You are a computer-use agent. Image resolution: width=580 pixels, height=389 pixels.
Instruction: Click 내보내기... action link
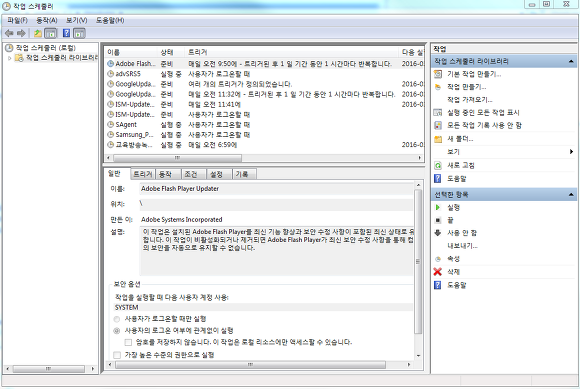tap(462, 246)
